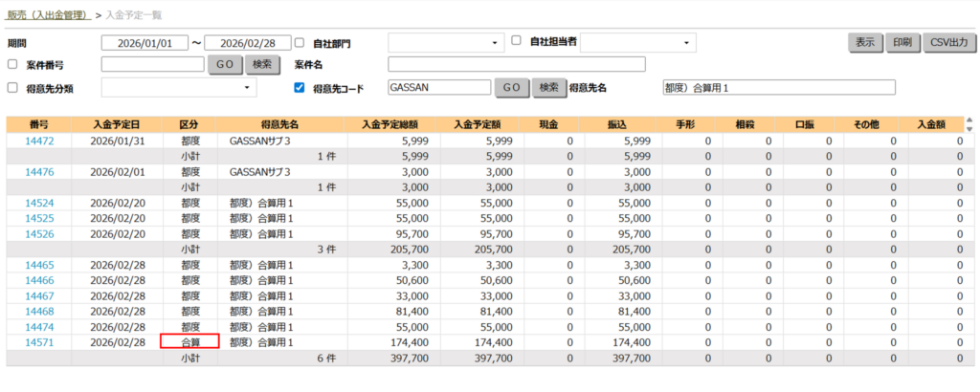Open the 自社部門 dropdown

pyautogui.click(x=446, y=43)
